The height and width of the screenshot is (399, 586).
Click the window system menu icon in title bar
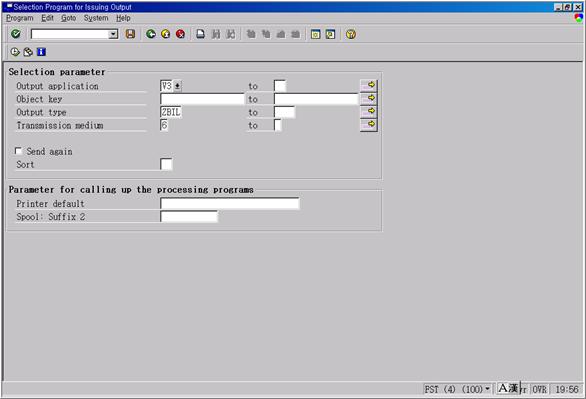9,6
